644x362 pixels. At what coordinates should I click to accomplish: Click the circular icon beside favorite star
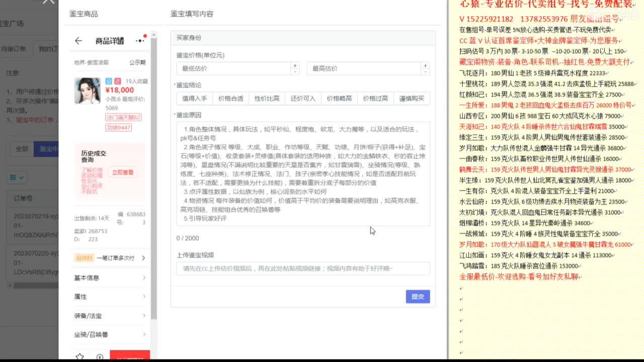(100, 357)
